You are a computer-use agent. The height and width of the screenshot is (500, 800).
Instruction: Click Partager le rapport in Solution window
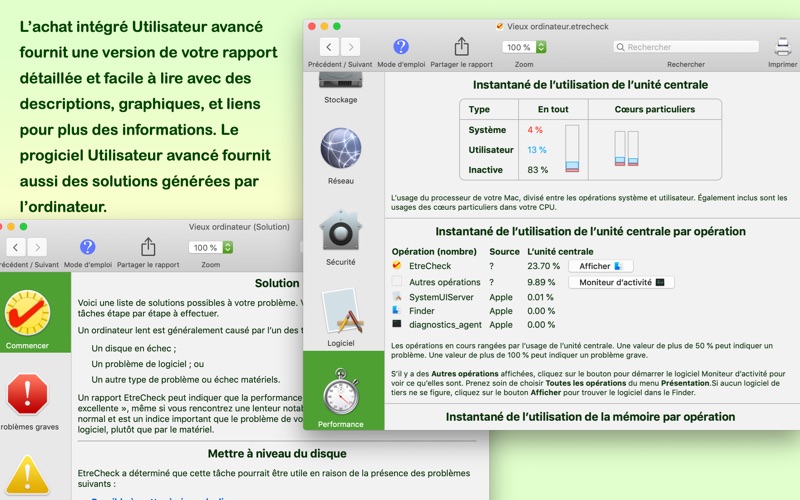pos(148,247)
